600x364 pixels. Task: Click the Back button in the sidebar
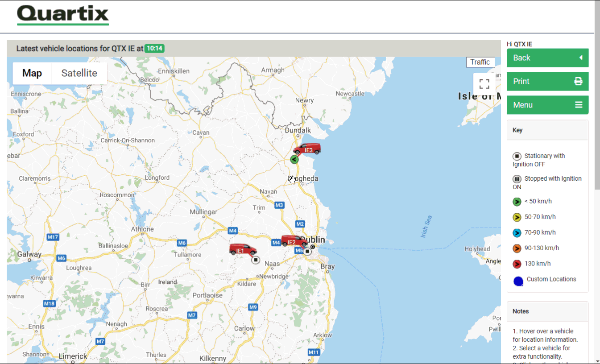coord(547,58)
